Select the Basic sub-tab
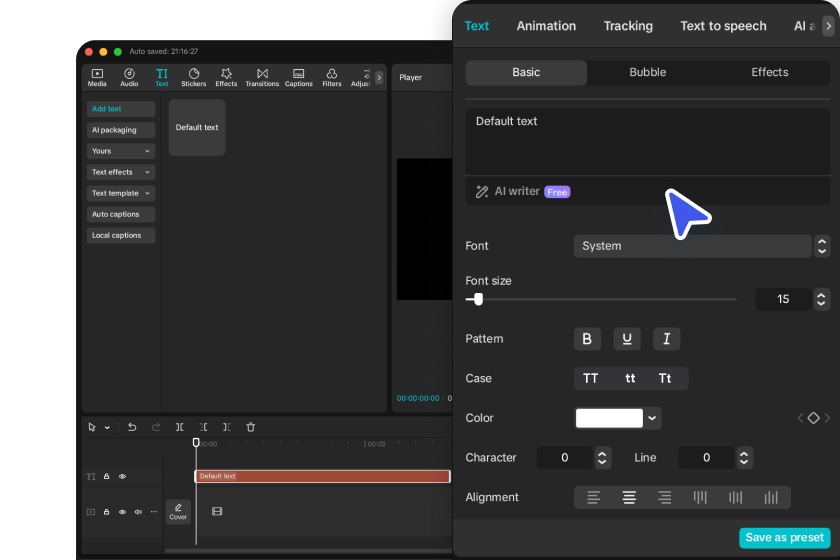This screenshot has height=560, width=840. (x=526, y=72)
